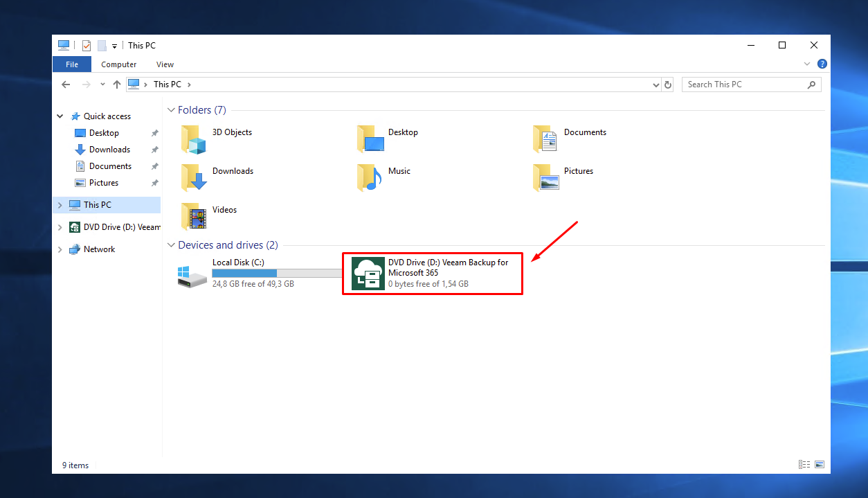Open the Computer ribbon tab
This screenshot has height=498, width=868.
tap(119, 64)
